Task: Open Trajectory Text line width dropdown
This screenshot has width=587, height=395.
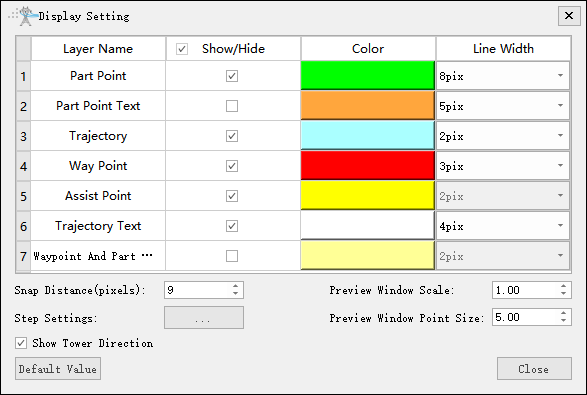Action: [503, 226]
